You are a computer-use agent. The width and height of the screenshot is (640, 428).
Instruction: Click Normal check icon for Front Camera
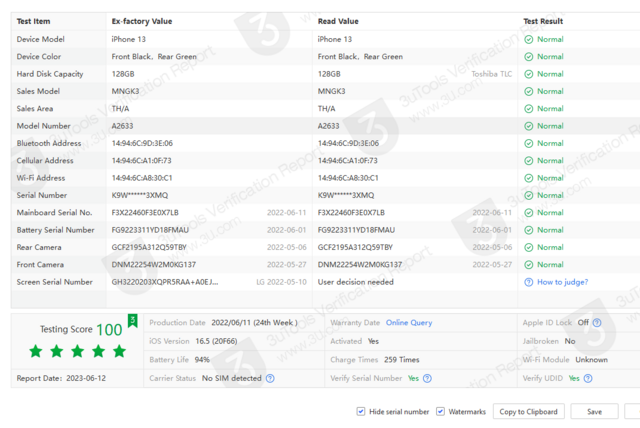tap(529, 265)
